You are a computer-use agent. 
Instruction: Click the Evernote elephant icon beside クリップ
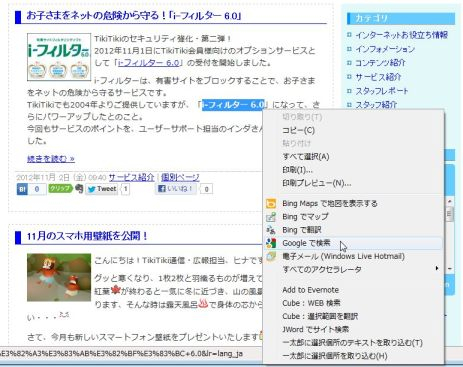(79, 189)
